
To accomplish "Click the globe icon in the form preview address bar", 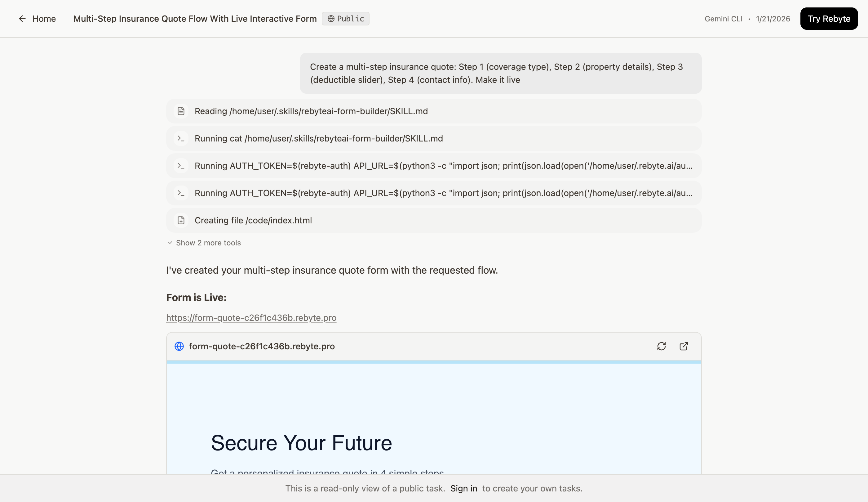I will (x=179, y=346).
